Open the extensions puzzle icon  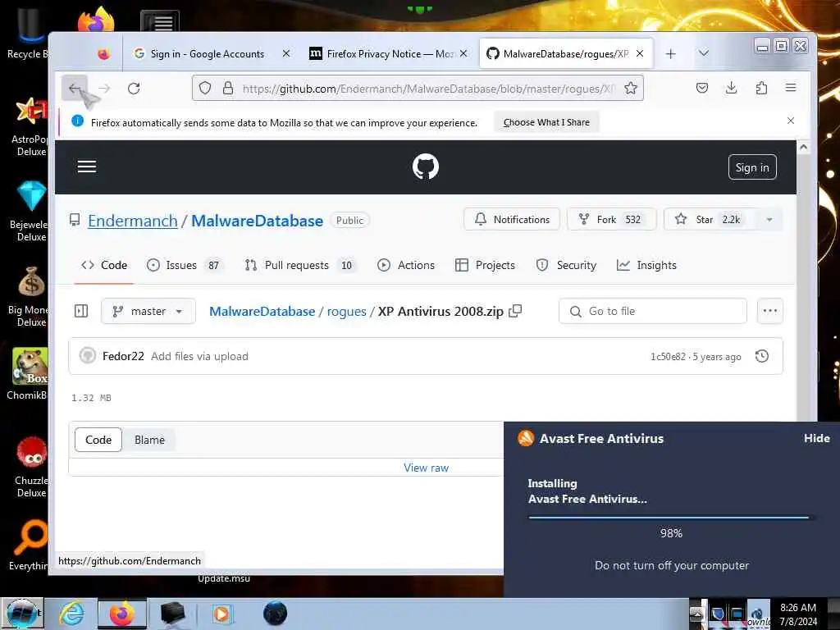coord(761,88)
